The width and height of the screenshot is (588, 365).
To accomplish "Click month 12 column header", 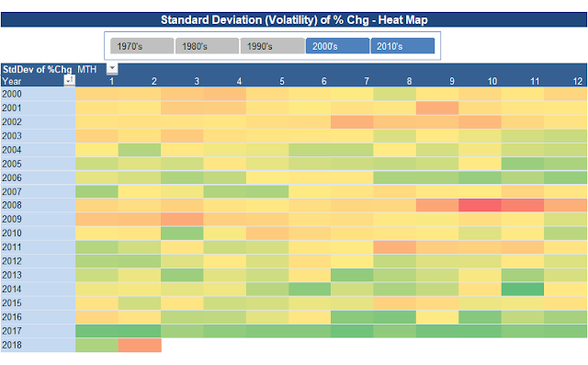I will coord(578,81).
